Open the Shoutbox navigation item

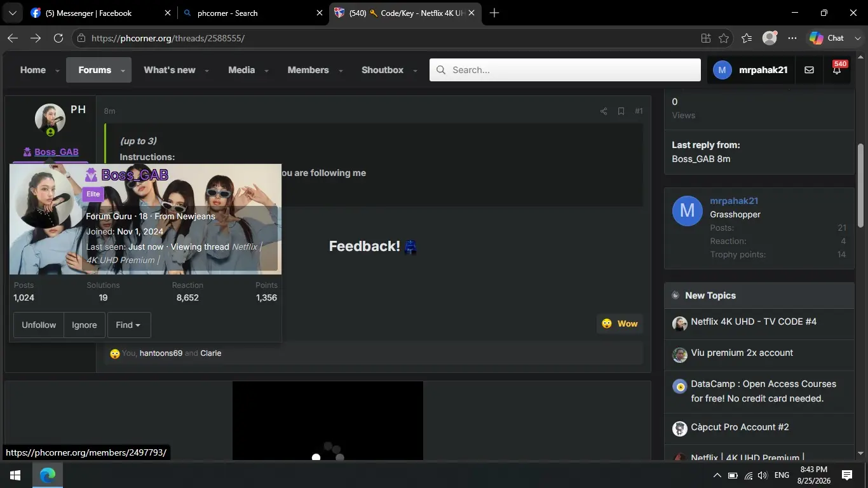click(383, 70)
